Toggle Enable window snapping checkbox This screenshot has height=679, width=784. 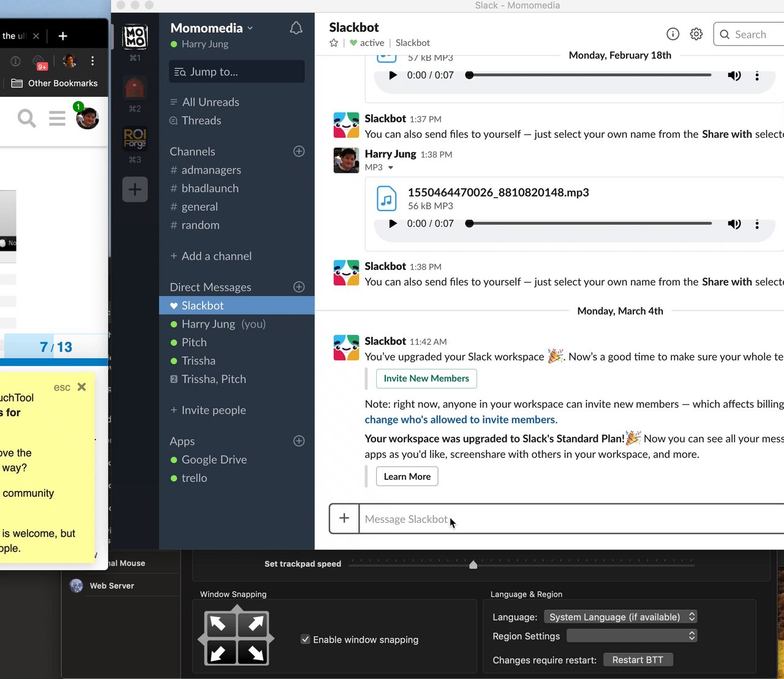tap(305, 639)
